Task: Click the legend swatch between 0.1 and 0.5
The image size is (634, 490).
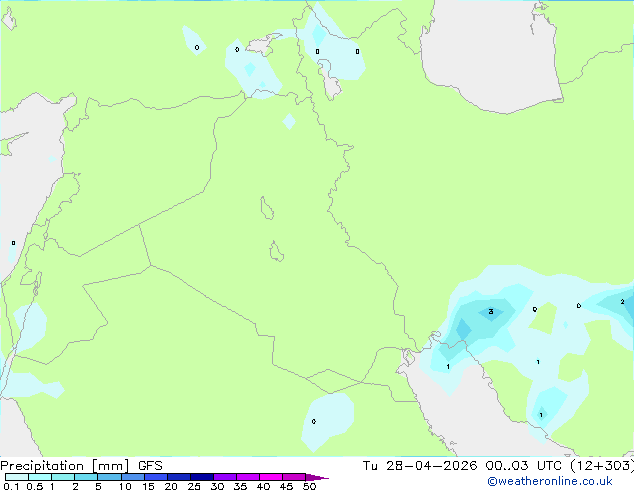Action: [17, 477]
